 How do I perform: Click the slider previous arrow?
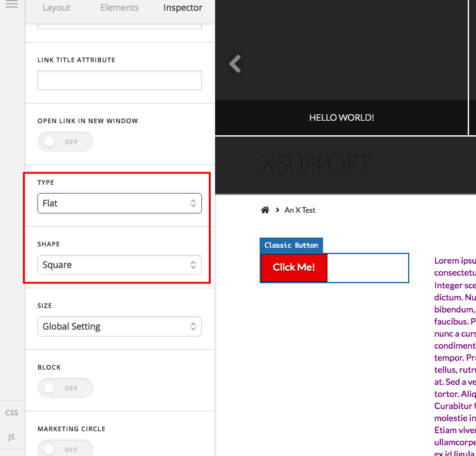click(x=235, y=64)
